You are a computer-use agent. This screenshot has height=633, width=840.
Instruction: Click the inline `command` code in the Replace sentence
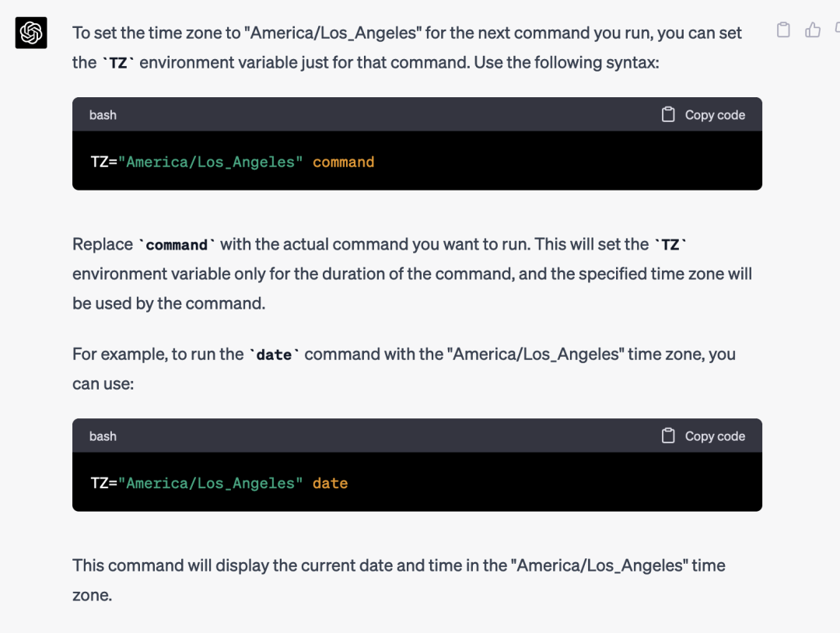pos(177,245)
